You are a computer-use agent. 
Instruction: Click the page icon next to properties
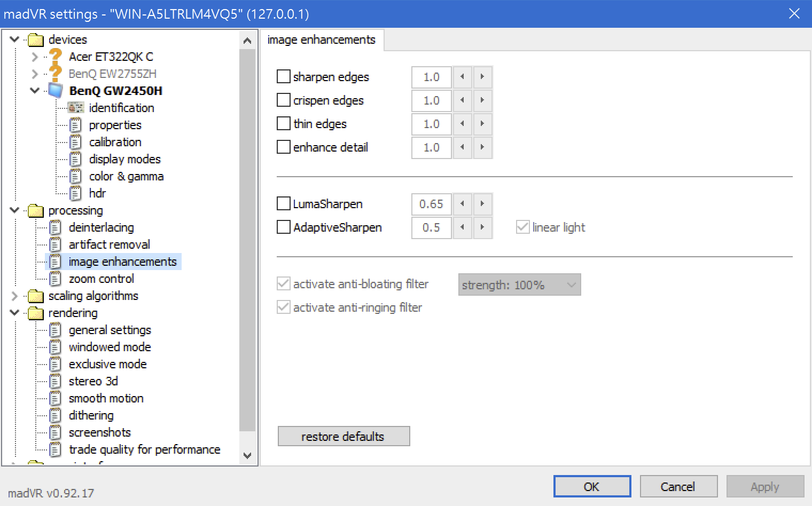pyautogui.click(x=76, y=125)
